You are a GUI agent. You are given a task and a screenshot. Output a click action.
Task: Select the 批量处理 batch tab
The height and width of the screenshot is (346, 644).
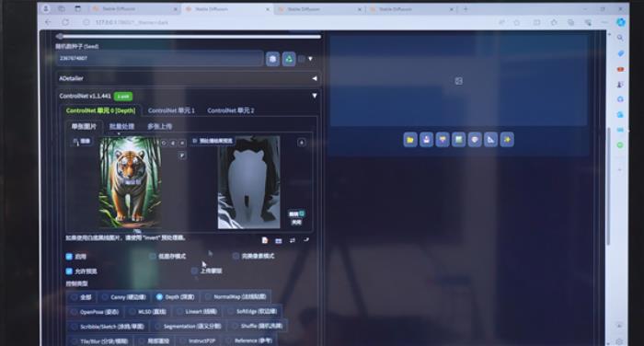tap(122, 127)
